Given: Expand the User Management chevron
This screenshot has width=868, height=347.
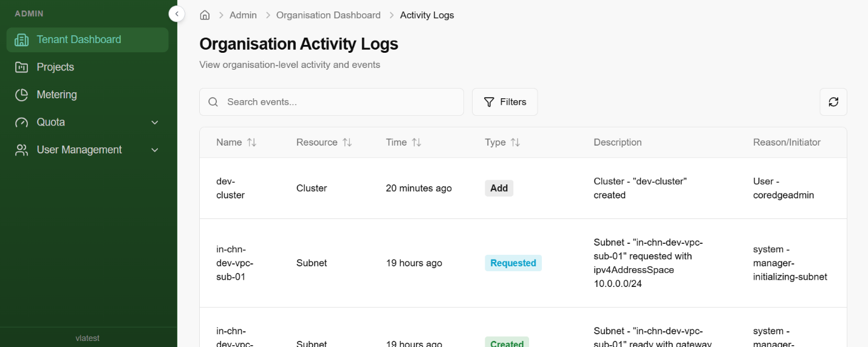Looking at the screenshot, I should tap(155, 150).
